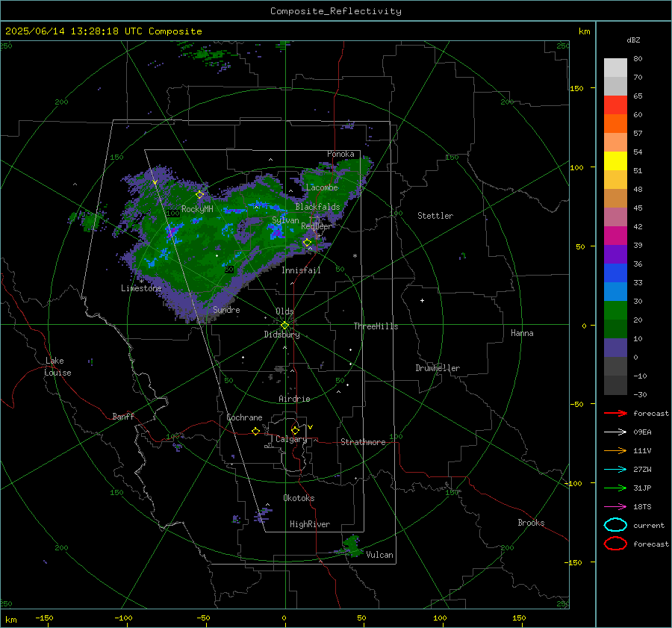
Task: Select the Lake Louise label
Action: pos(57,367)
